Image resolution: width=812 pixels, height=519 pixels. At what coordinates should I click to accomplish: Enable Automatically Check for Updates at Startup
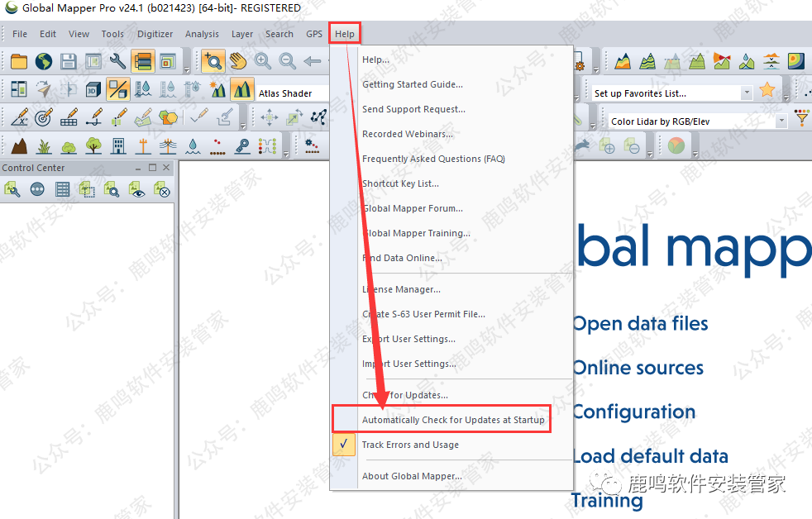453,420
